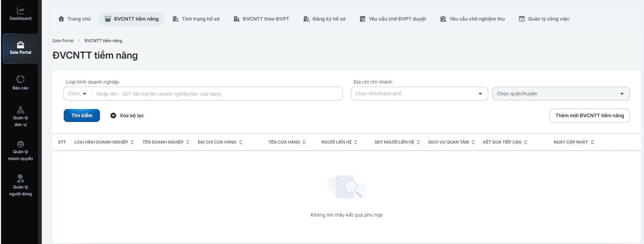This screenshot has height=244, width=644.
Task: Click the Sale Portal briefcase icon
Action: click(21, 45)
